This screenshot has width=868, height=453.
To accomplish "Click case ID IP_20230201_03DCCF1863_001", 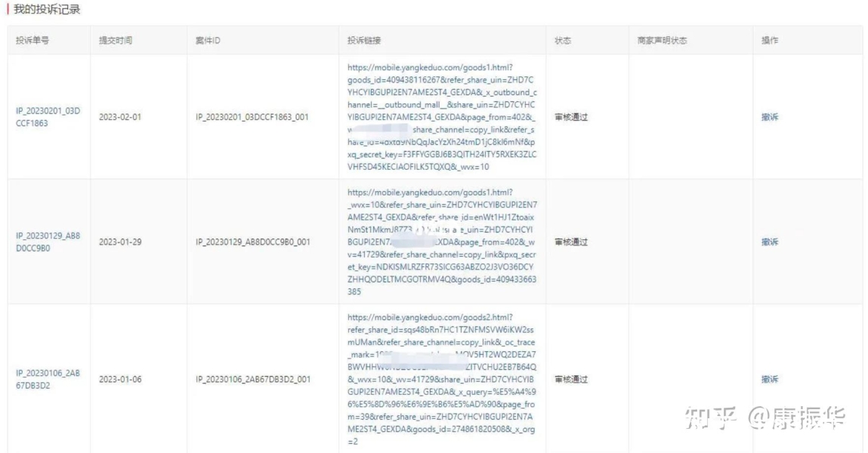I will 252,117.
